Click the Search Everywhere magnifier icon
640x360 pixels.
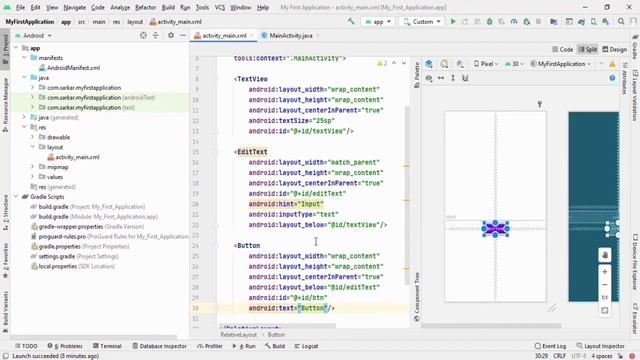point(621,22)
